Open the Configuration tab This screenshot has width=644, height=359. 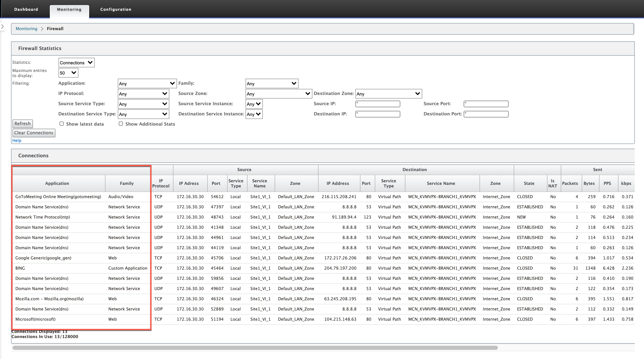coord(116,9)
